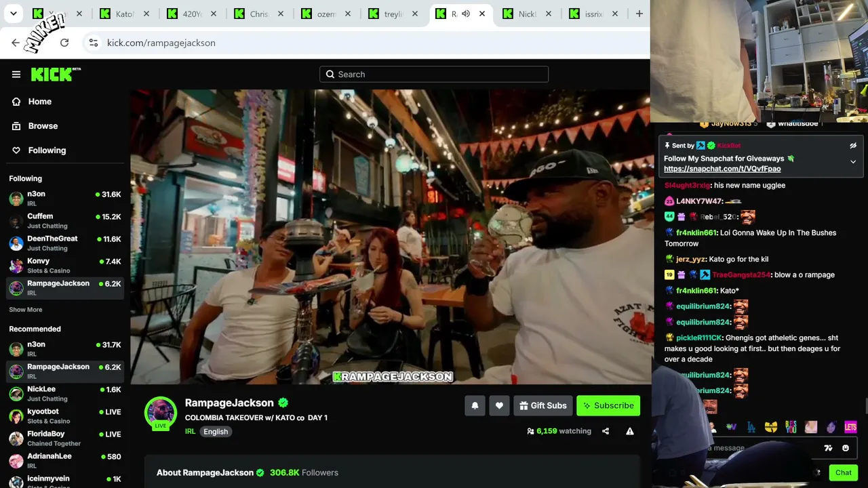The height and width of the screenshot is (488, 868).
Task: Click username pickleR11ICK in chat
Action: coord(698,338)
